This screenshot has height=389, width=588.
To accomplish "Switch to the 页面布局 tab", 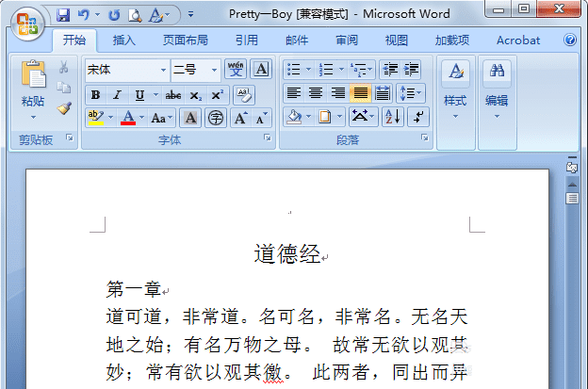I will (x=186, y=41).
